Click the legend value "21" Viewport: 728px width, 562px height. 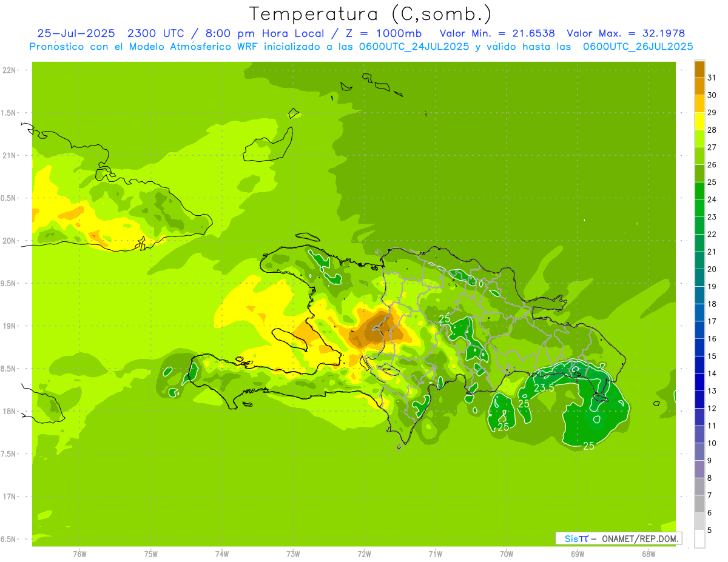[712, 252]
